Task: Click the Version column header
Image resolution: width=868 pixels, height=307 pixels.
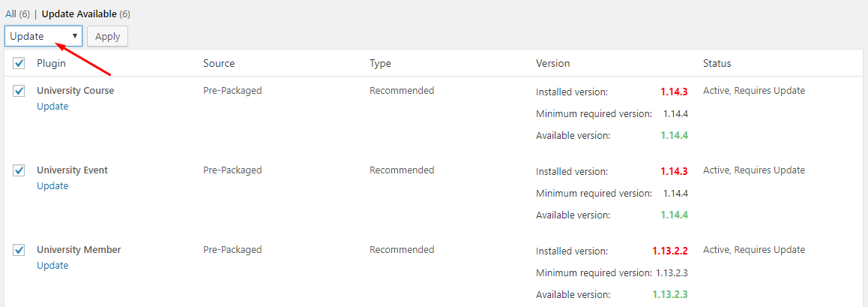Action: point(553,64)
